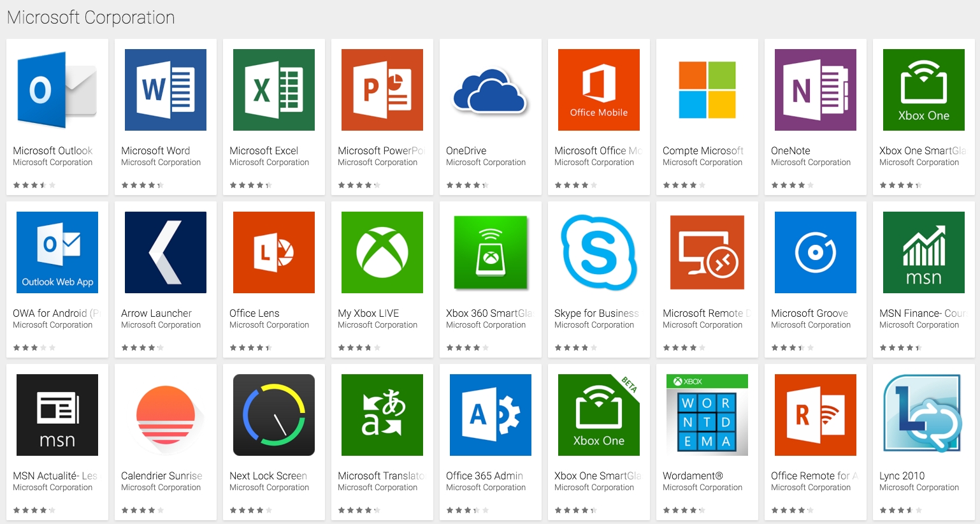Open the "Lync 2010" title text
This screenshot has width=980, height=524.
(902, 476)
